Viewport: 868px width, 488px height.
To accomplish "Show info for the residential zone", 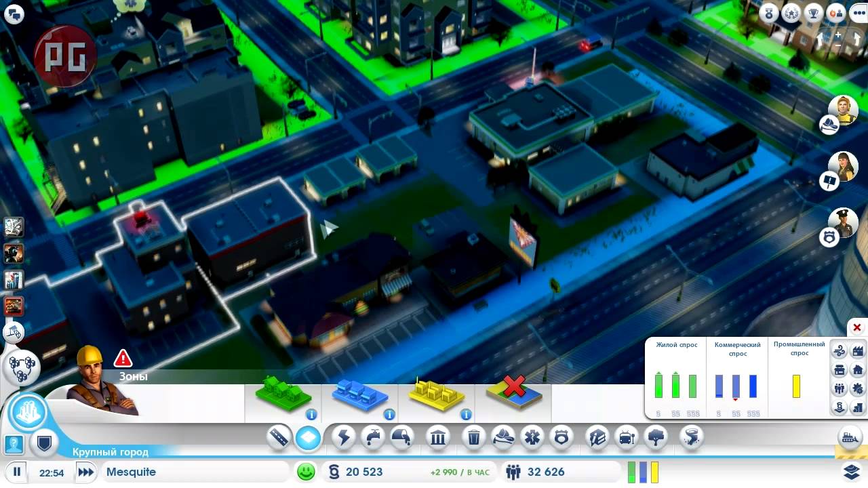I will click(311, 414).
